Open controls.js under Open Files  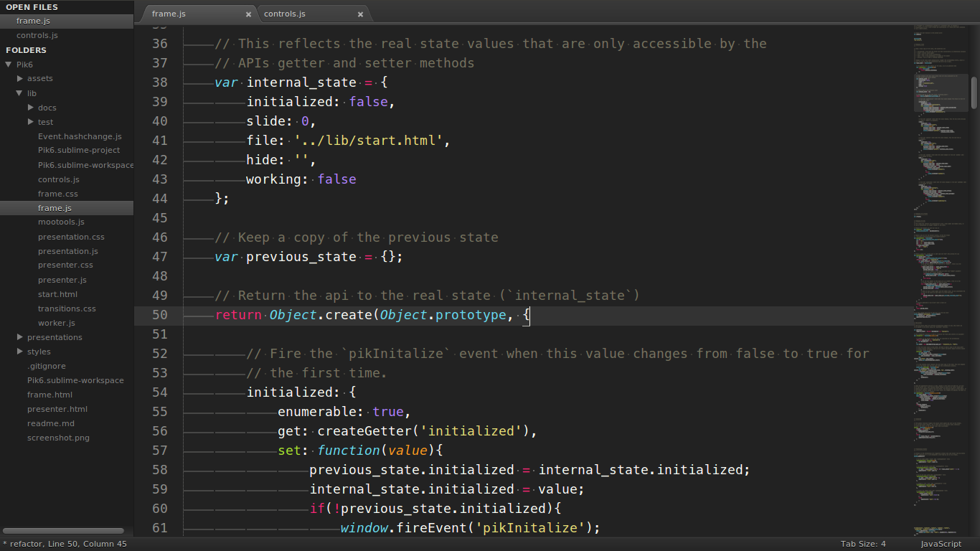click(x=67, y=35)
